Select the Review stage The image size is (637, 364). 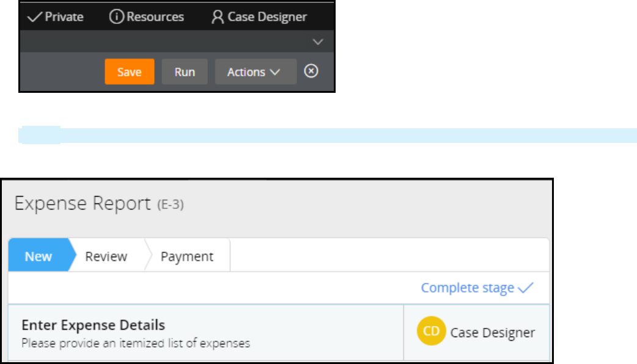pos(106,257)
